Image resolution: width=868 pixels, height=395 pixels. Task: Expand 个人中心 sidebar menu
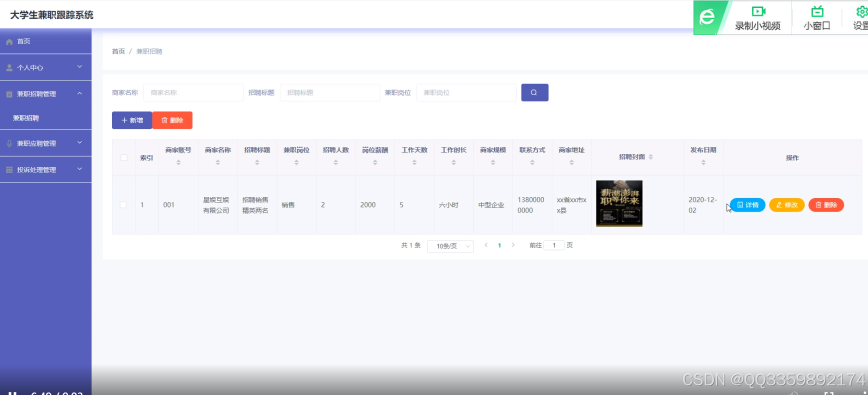pos(45,67)
